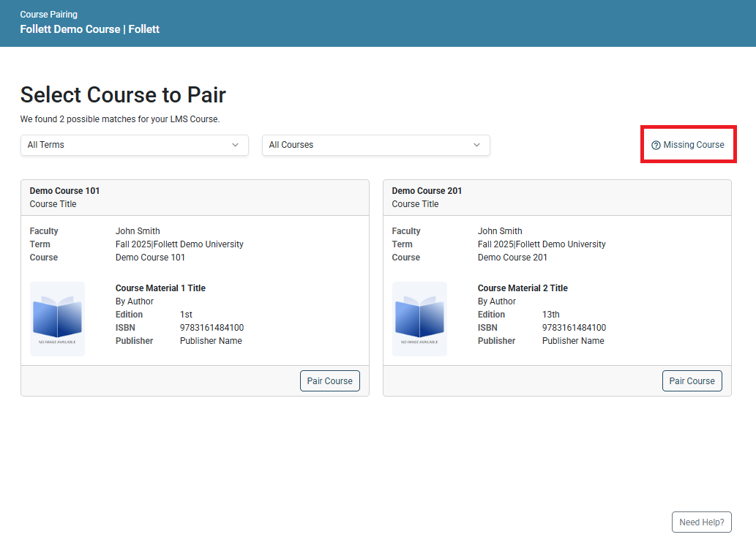The image size is (756, 559).
Task: Click the dropdown chevron on All Courses filter
Action: pos(476,145)
